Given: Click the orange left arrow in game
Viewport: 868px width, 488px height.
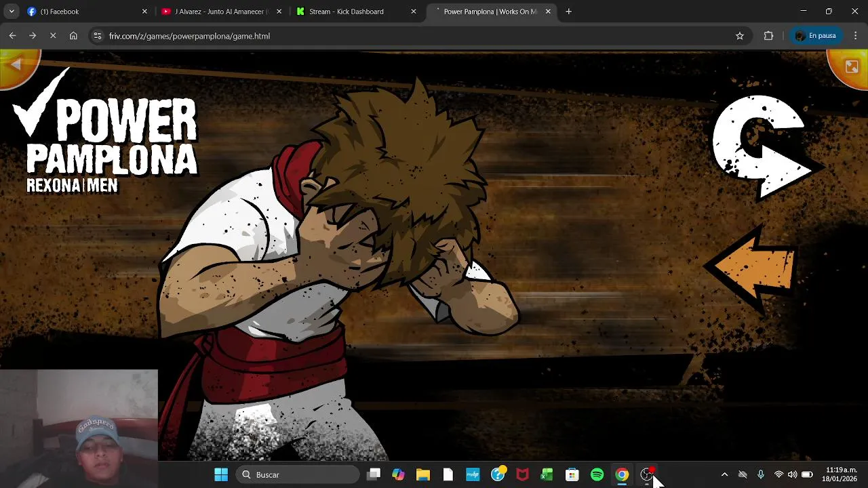Looking at the screenshot, I should pyautogui.click(x=751, y=269).
